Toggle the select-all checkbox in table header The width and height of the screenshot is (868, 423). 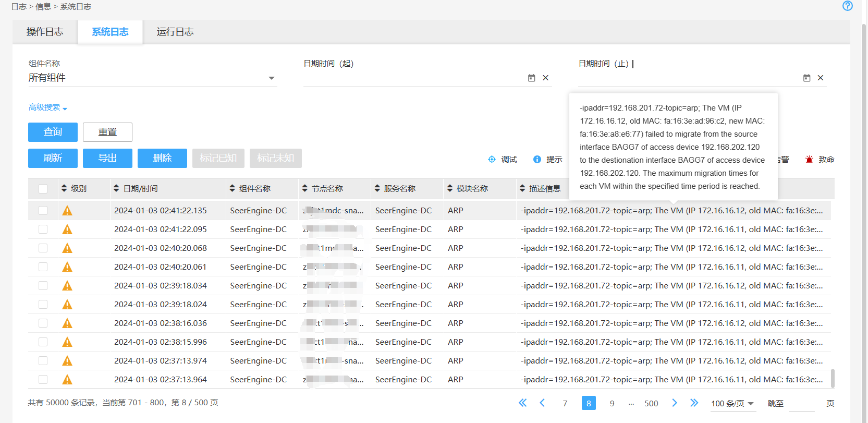[43, 189]
